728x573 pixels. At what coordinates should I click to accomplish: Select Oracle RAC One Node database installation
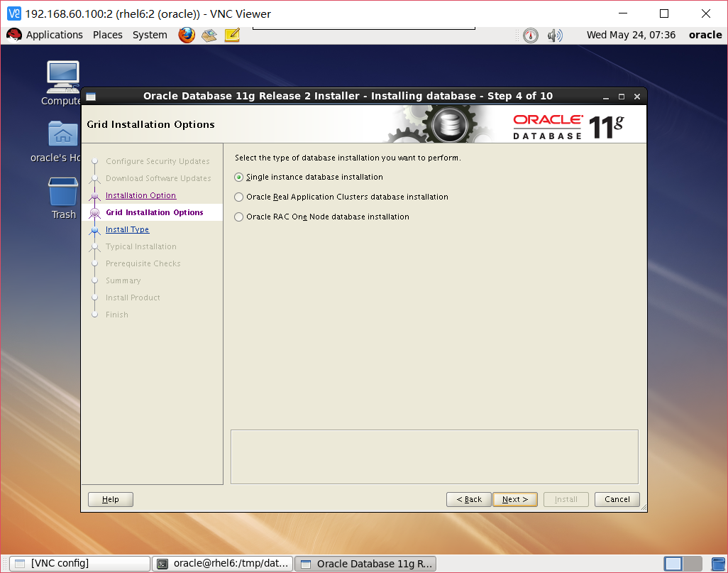click(x=238, y=217)
